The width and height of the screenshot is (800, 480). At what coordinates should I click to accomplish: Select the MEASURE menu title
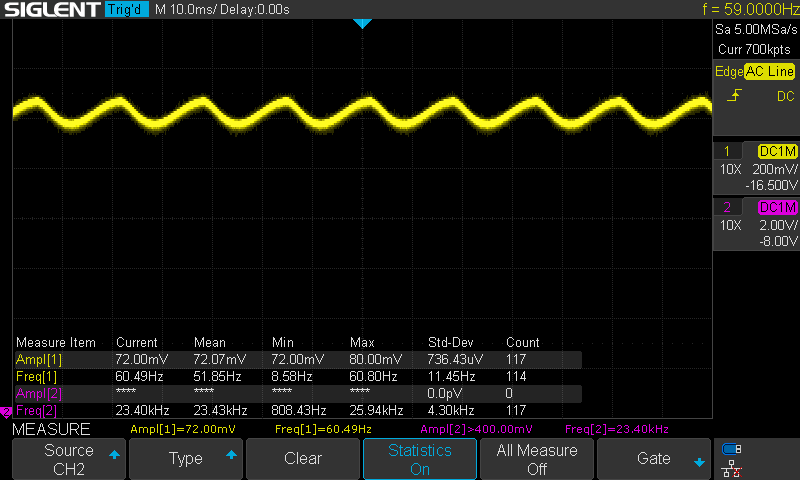pyautogui.click(x=51, y=429)
